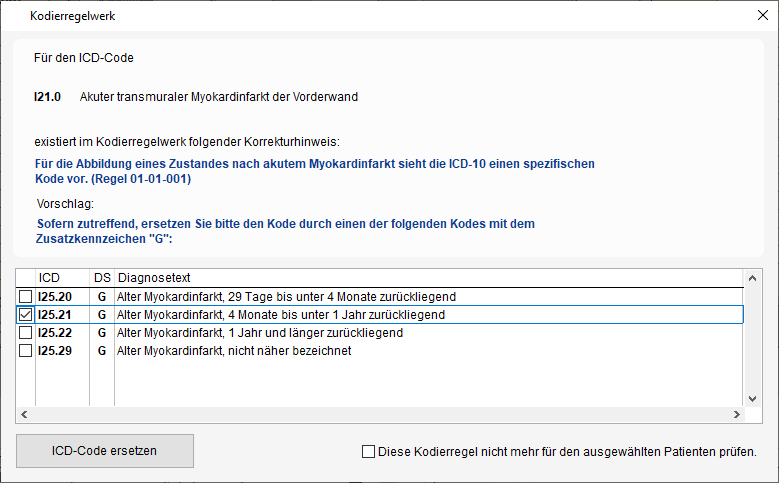The width and height of the screenshot is (779, 483).
Task: Close the Kodierregelwerk dialog
Action: pos(763,15)
